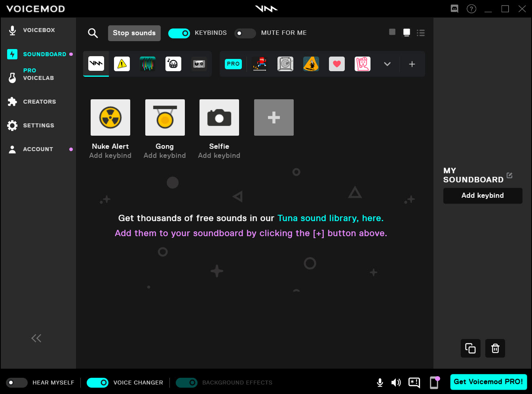Click the trash delete icon
Screen dimensions: 532x394
pos(495,348)
